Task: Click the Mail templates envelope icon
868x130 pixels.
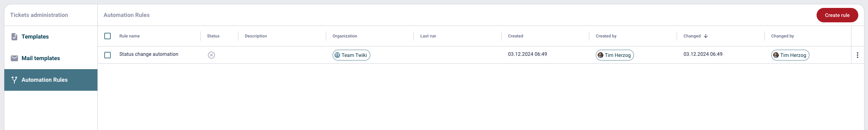Action: (x=14, y=58)
